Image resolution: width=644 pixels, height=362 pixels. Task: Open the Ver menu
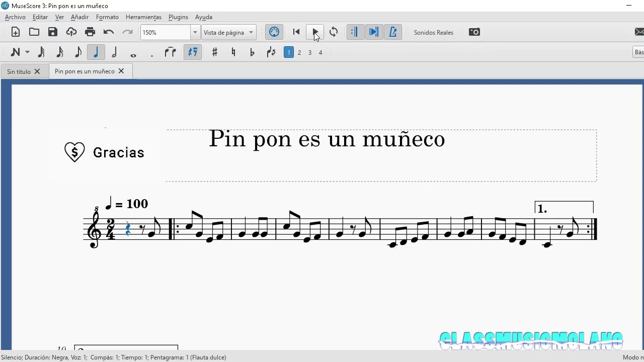pos(59,17)
